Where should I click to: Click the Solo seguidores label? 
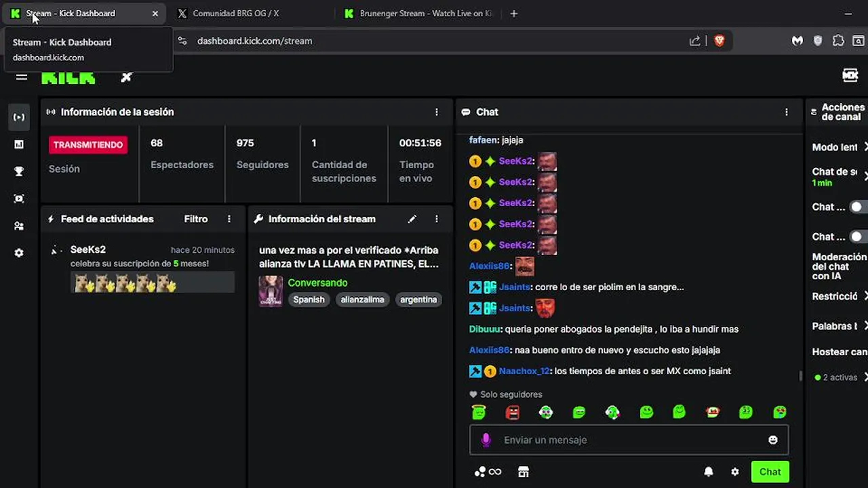coord(511,394)
